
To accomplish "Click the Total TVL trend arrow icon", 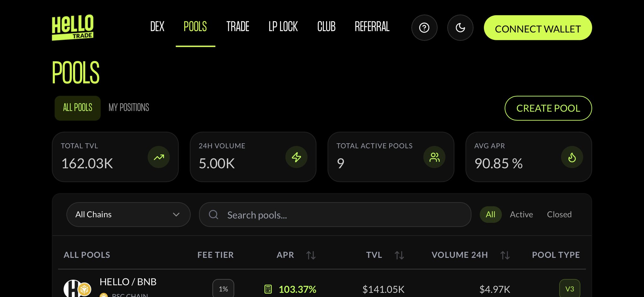I will pos(159,157).
